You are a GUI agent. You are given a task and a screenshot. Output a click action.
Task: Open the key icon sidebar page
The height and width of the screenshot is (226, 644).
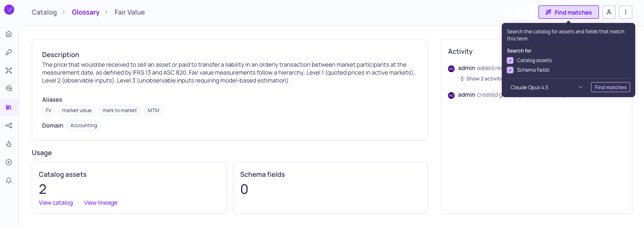[x=9, y=52]
